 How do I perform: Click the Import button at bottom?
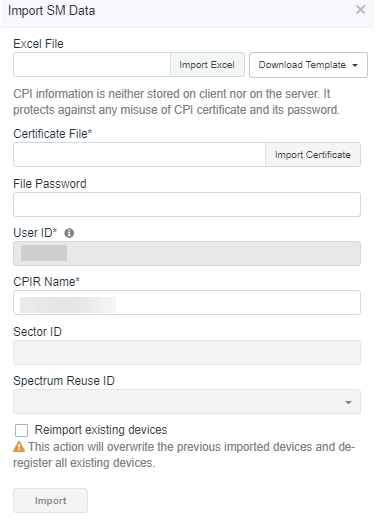coord(50,501)
